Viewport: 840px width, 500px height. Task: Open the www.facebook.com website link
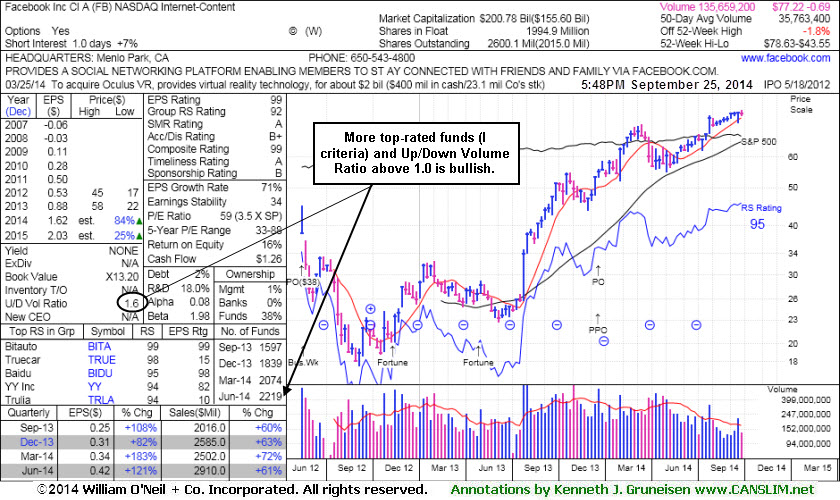(785, 58)
